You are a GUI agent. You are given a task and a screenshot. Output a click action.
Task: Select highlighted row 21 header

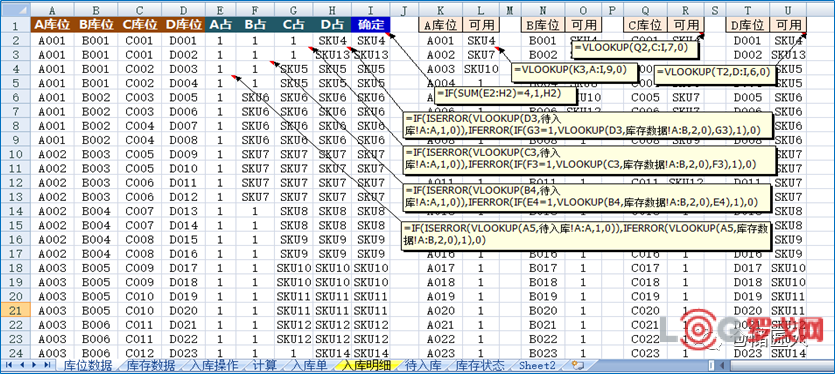point(15,311)
